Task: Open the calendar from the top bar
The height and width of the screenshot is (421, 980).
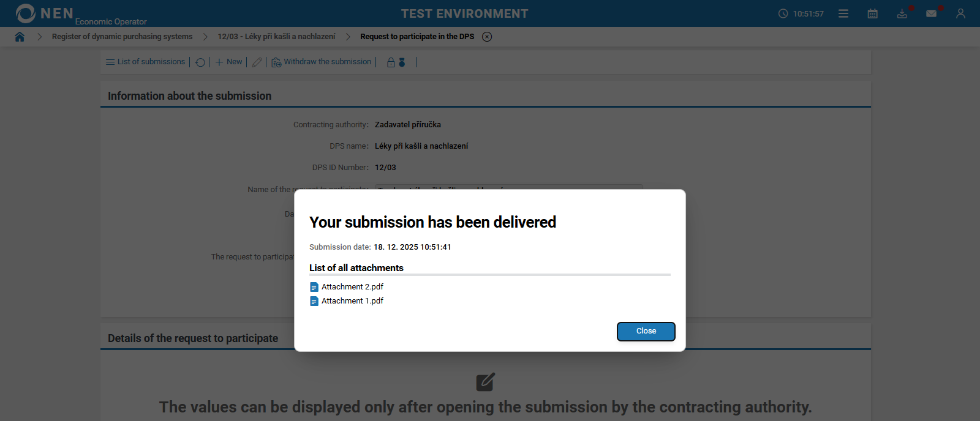Action: pos(872,13)
